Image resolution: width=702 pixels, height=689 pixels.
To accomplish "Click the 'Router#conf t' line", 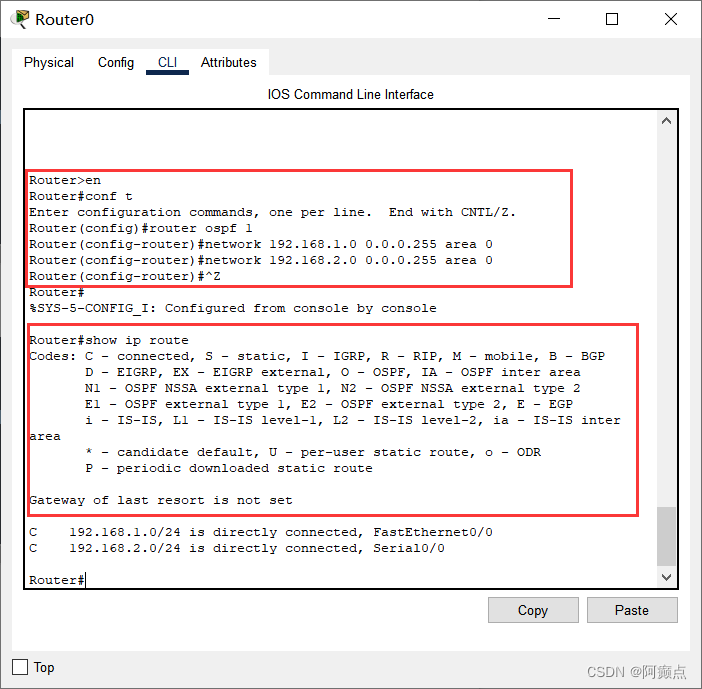I will [x=81, y=197].
